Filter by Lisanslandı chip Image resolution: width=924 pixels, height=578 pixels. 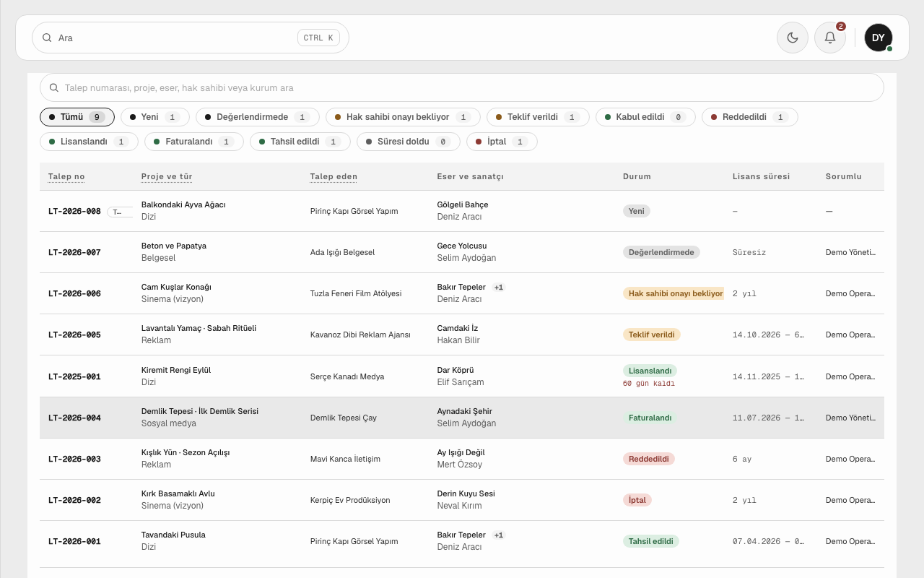pyautogui.click(x=89, y=142)
